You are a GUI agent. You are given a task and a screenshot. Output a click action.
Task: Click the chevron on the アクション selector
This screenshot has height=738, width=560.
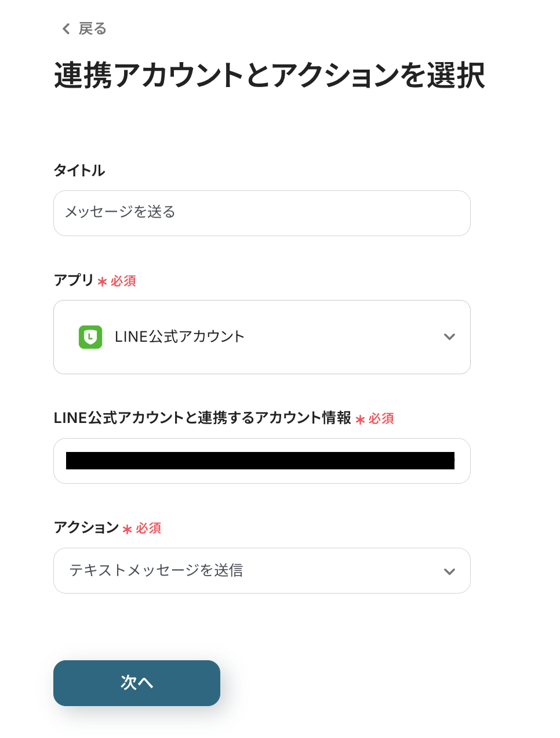tap(450, 571)
